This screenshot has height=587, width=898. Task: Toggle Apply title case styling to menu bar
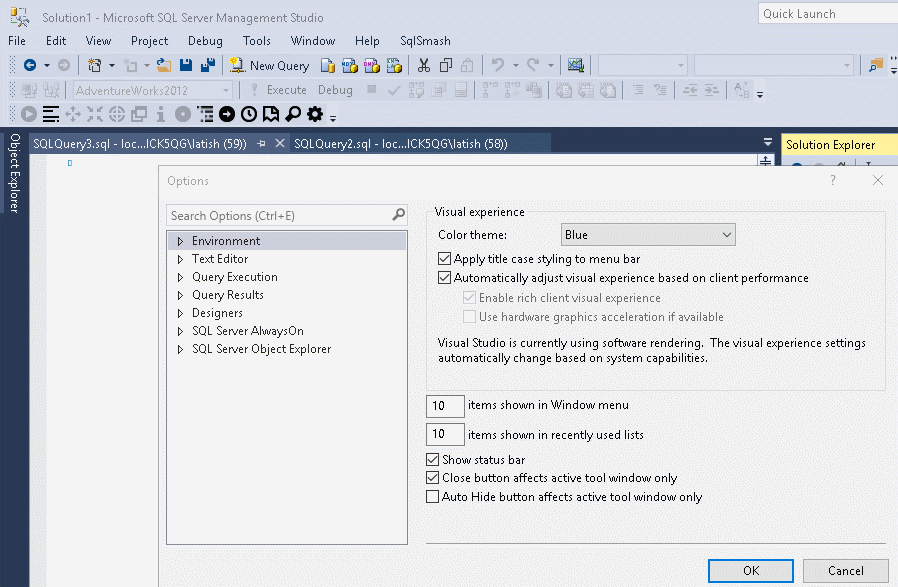pyautogui.click(x=444, y=259)
